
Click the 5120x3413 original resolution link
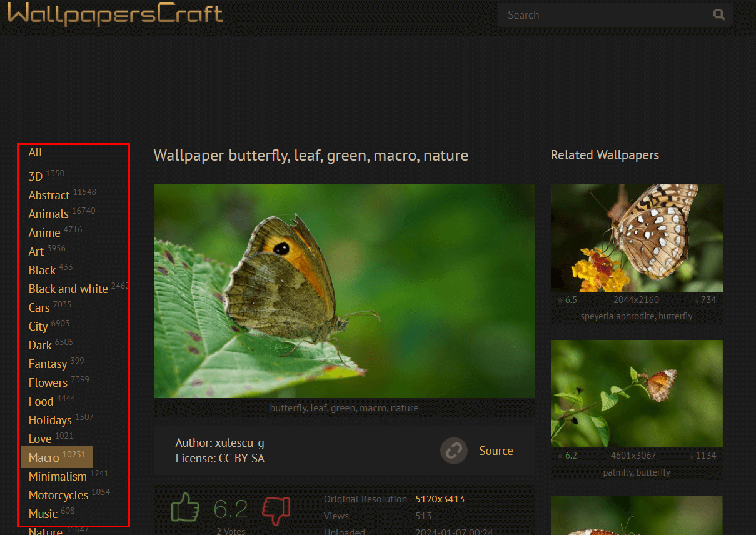(440, 499)
